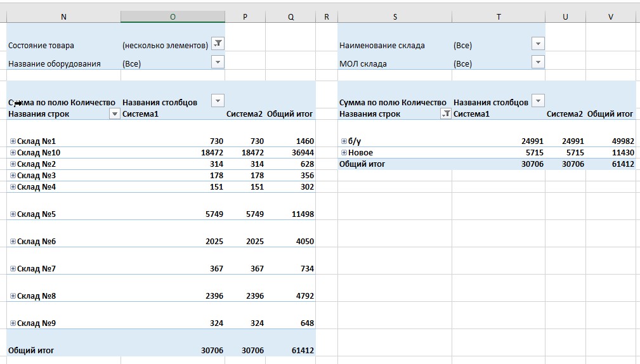
Task: Open МОЛ склада filter dropdown
Action: [x=538, y=62]
